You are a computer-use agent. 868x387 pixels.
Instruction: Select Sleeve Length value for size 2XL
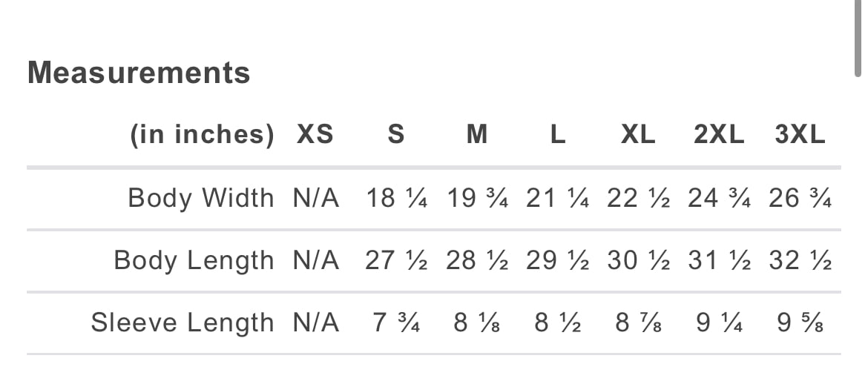pyautogui.click(x=719, y=322)
